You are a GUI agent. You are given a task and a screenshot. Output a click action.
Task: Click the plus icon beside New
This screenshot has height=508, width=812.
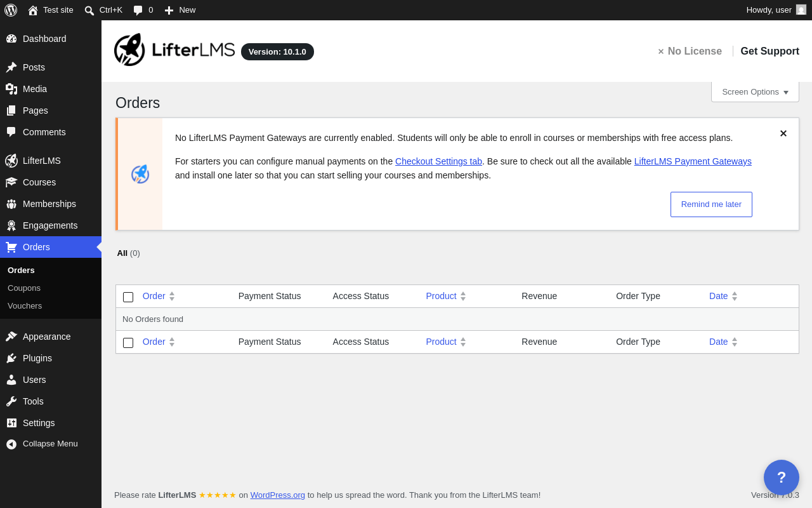tap(169, 10)
